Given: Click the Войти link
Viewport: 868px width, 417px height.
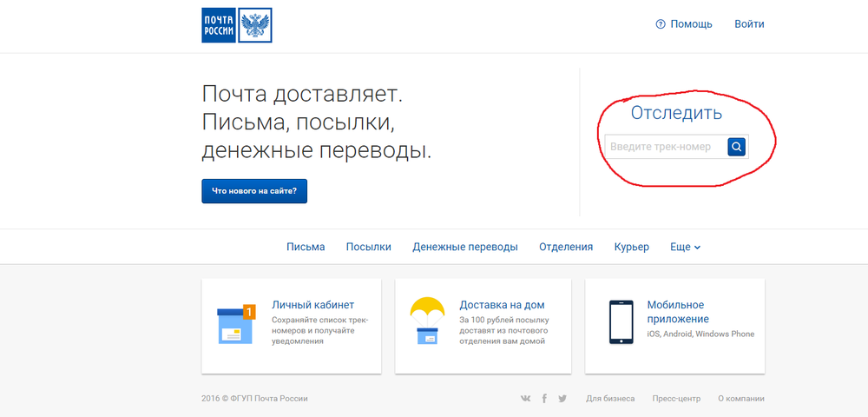Looking at the screenshot, I should [x=750, y=24].
